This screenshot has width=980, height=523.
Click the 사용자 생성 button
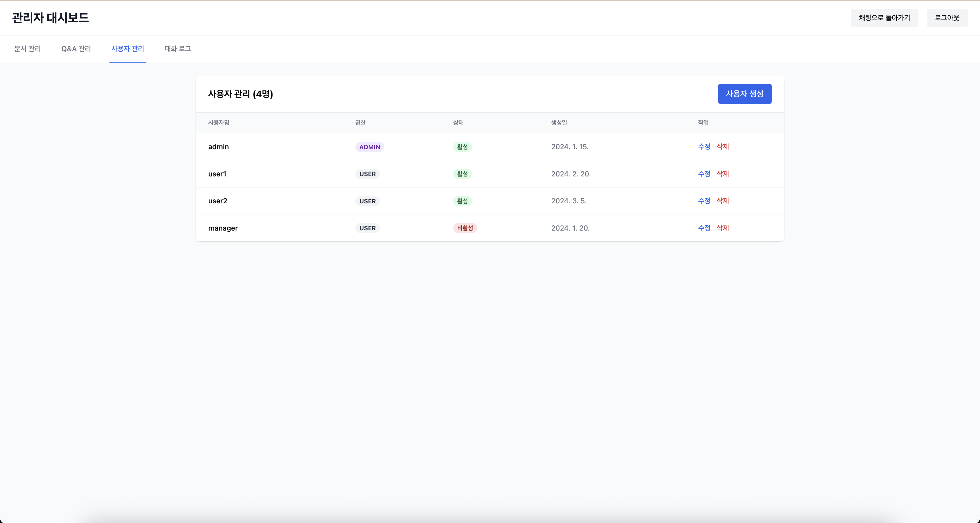pos(744,94)
